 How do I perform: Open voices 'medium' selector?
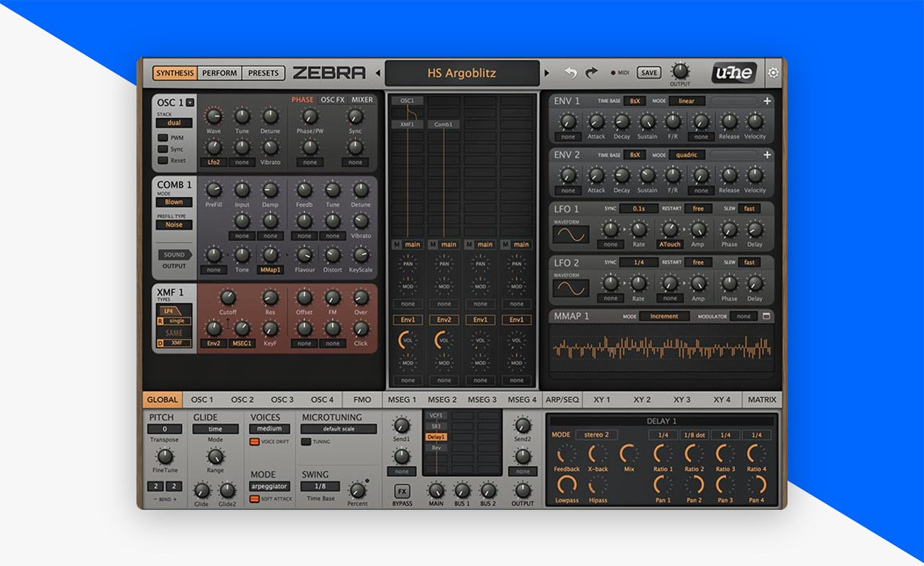[x=269, y=429]
